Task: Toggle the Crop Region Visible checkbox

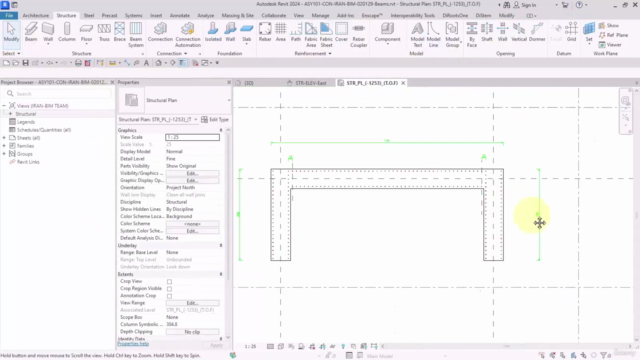Action: [x=169, y=289]
